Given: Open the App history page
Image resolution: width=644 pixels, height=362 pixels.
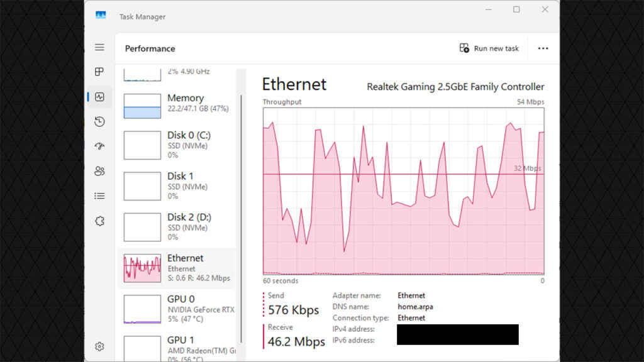Looking at the screenshot, I should pyautogui.click(x=99, y=121).
